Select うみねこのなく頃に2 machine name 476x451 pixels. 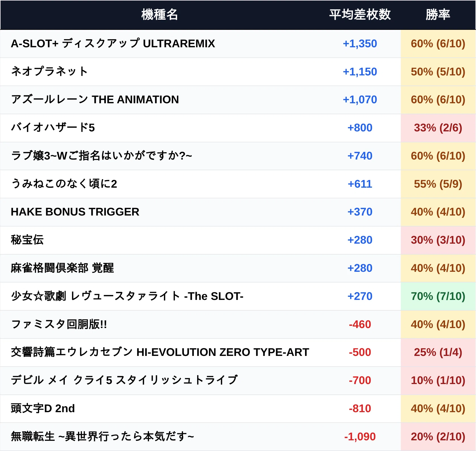tap(64, 184)
